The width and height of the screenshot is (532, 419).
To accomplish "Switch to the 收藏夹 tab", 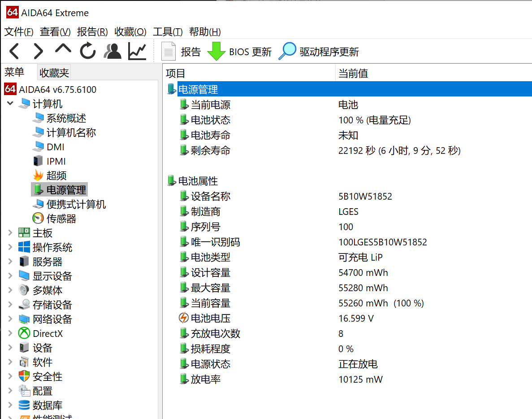I will 54,73.
